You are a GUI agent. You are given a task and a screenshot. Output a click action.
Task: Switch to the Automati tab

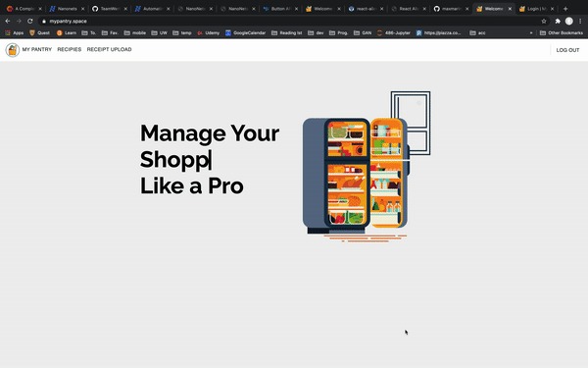coord(151,9)
